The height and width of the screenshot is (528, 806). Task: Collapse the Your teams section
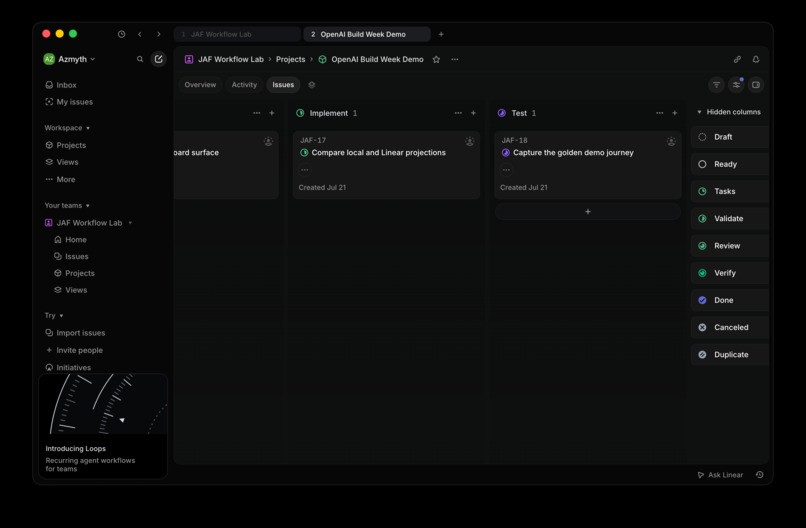coord(67,205)
